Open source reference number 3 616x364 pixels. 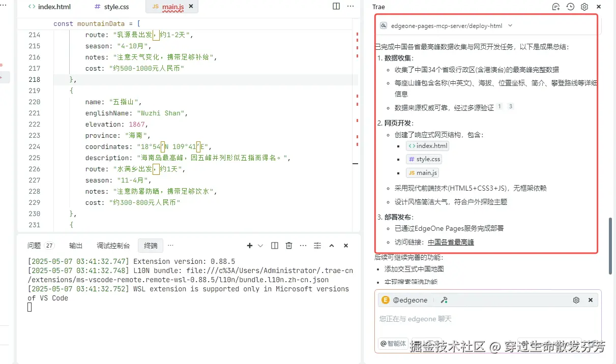[x=511, y=106]
